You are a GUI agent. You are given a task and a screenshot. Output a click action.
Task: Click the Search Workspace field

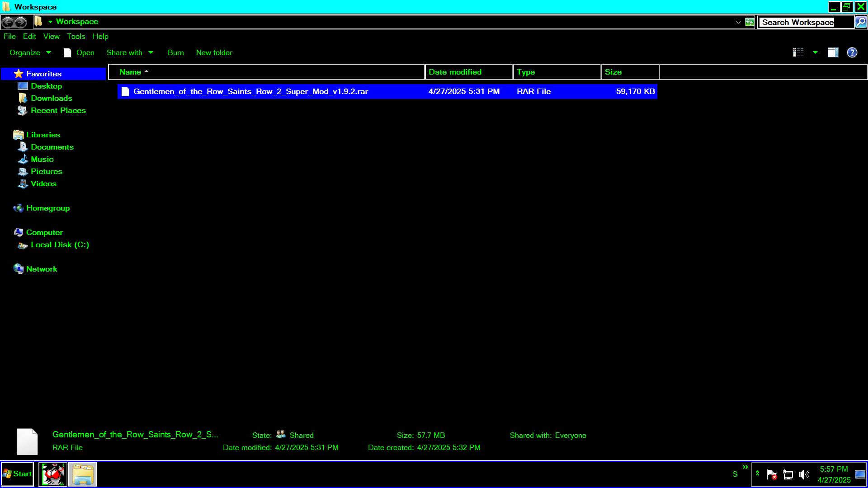coord(806,22)
